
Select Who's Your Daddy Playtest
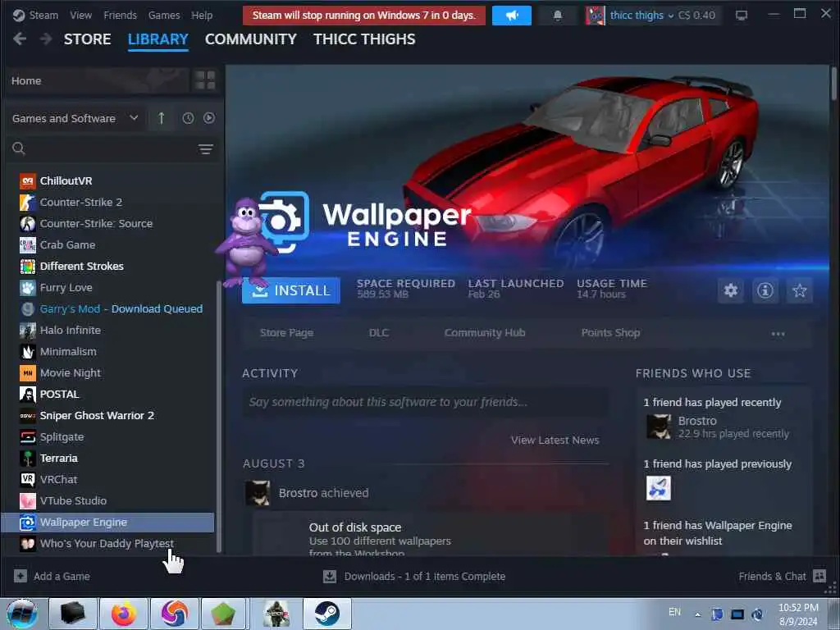tap(107, 544)
